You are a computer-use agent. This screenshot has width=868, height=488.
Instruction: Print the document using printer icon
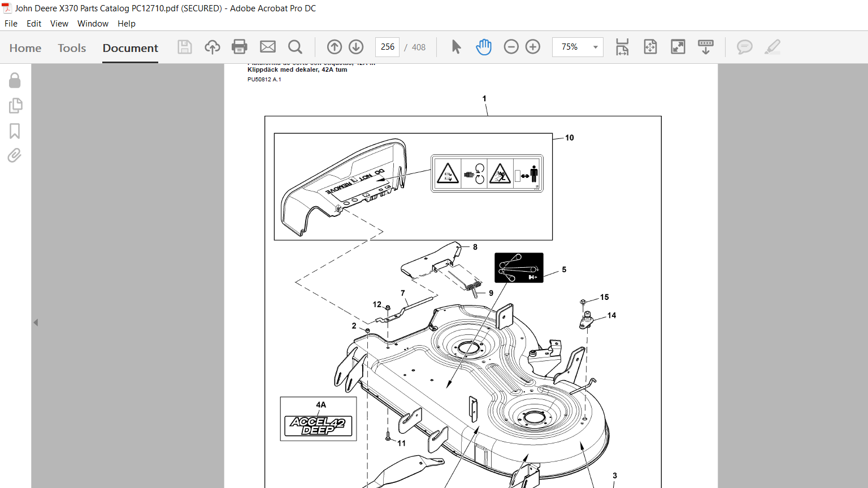tap(240, 47)
